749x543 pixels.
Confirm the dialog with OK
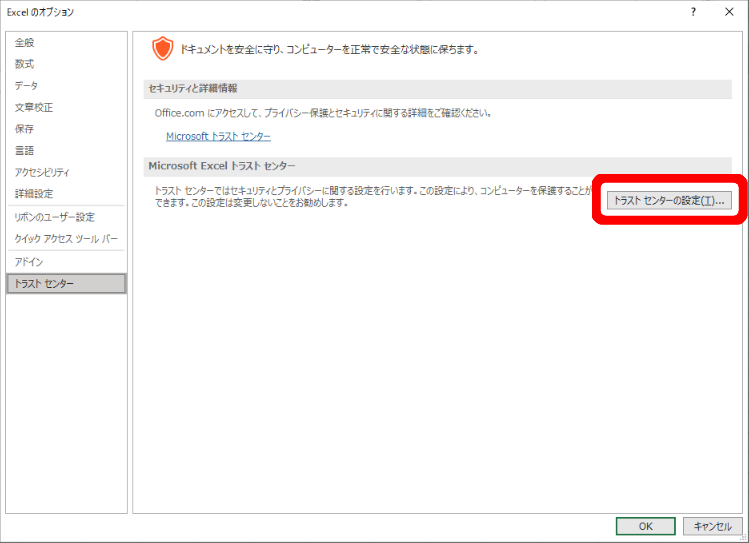coord(645,526)
